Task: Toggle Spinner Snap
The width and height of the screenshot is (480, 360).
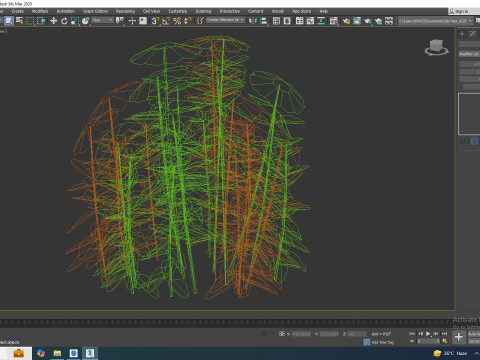Action: click(x=188, y=21)
